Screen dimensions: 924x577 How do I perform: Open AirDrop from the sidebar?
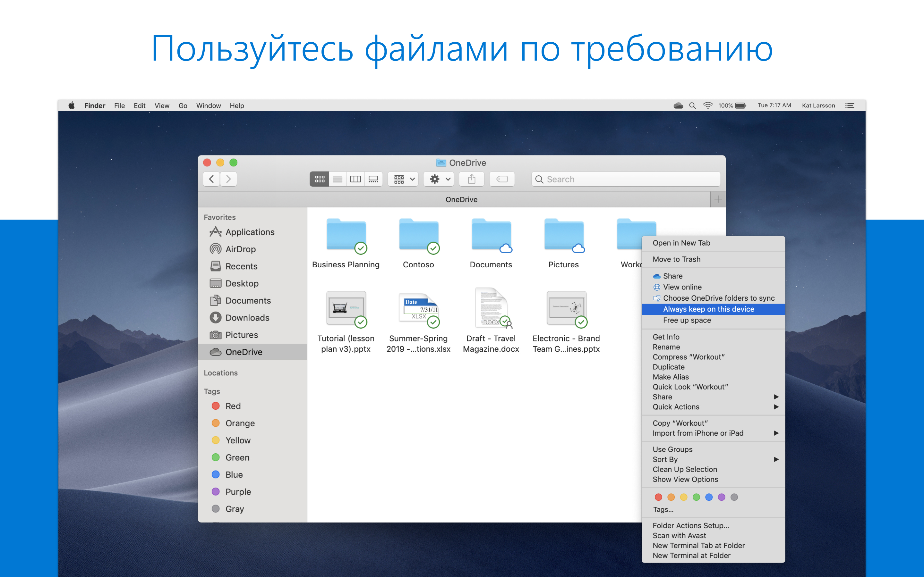240,249
